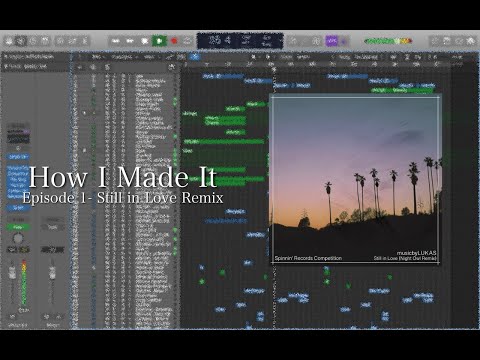Click the Quick Help icon
The image size is (480, 360).
[33, 41]
